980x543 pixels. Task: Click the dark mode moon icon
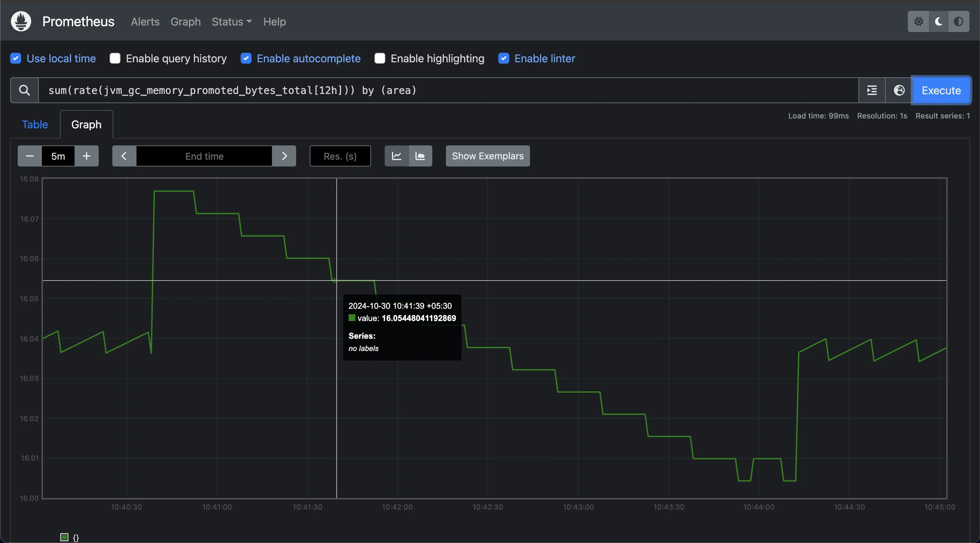coord(938,21)
